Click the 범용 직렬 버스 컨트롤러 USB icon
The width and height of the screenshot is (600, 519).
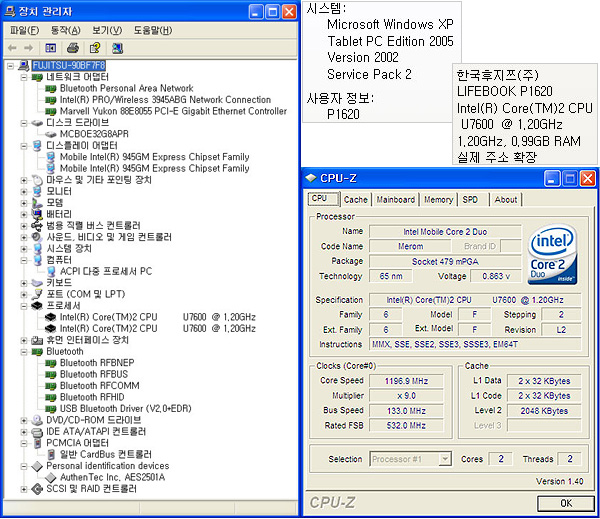click(x=37, y=226)
